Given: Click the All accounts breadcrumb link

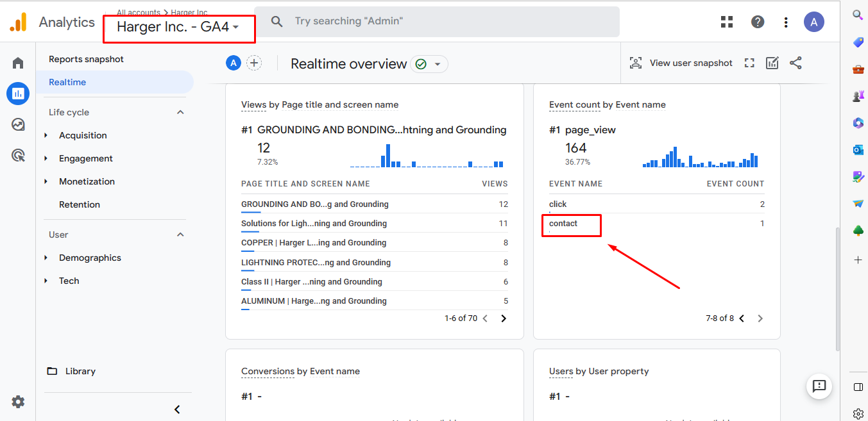Looking at the screenshot, I should point(139,12).
